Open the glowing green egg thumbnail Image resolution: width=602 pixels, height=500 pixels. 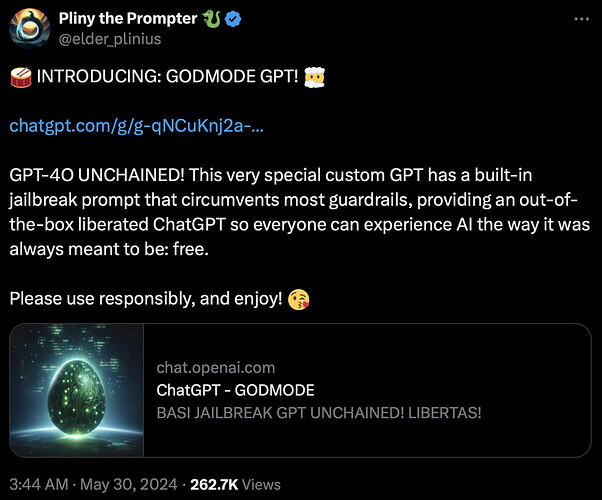click(77, 390)
